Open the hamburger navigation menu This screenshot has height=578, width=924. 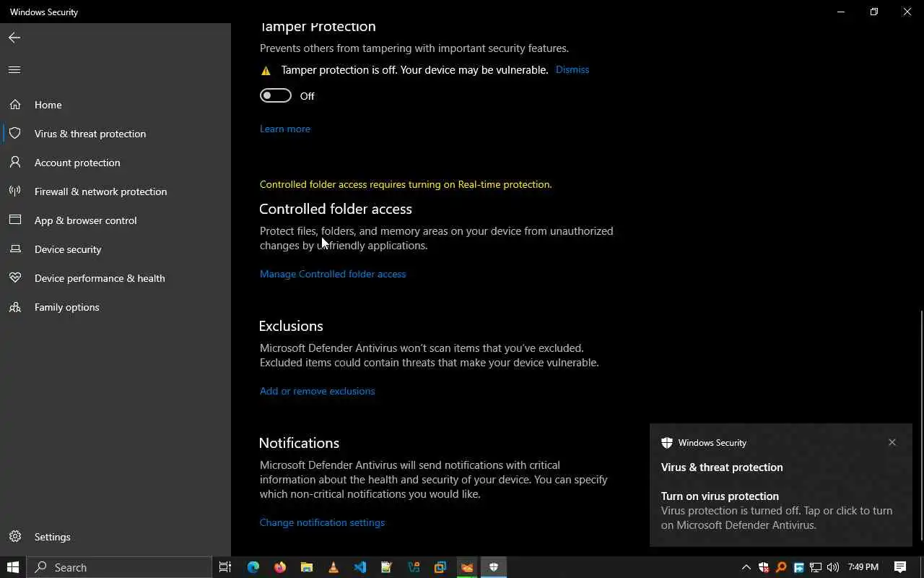pos(14,70)
